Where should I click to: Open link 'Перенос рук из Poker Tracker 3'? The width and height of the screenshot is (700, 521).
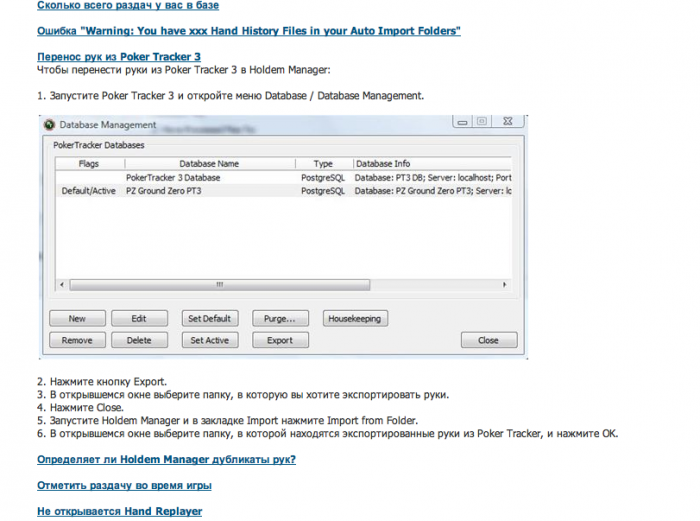click(x=119, y=57)
